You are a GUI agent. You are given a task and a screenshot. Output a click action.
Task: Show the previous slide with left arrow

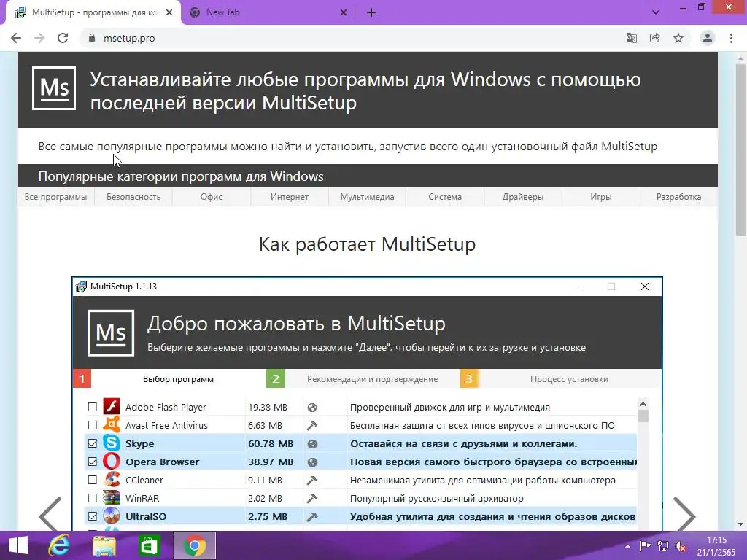point(50,514)
